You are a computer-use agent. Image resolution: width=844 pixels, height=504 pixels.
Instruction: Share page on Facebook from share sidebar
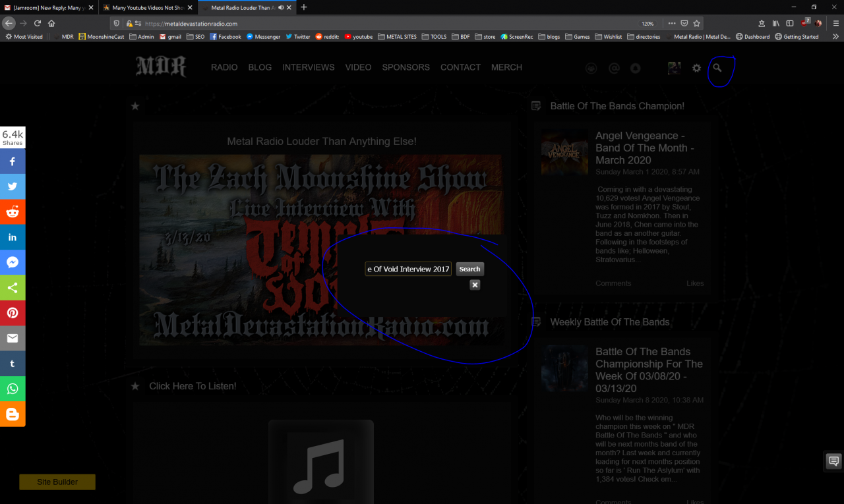click(x=13, y=161)
